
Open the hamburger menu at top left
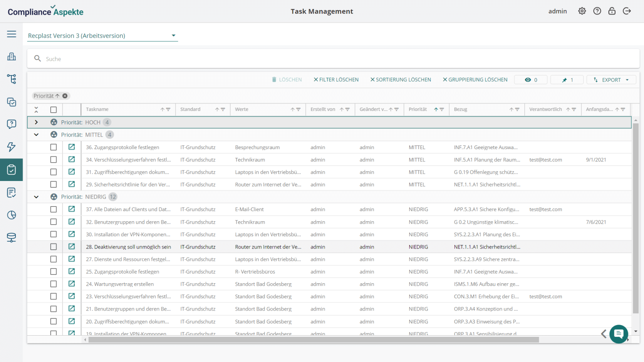click(x=11, y=34)
